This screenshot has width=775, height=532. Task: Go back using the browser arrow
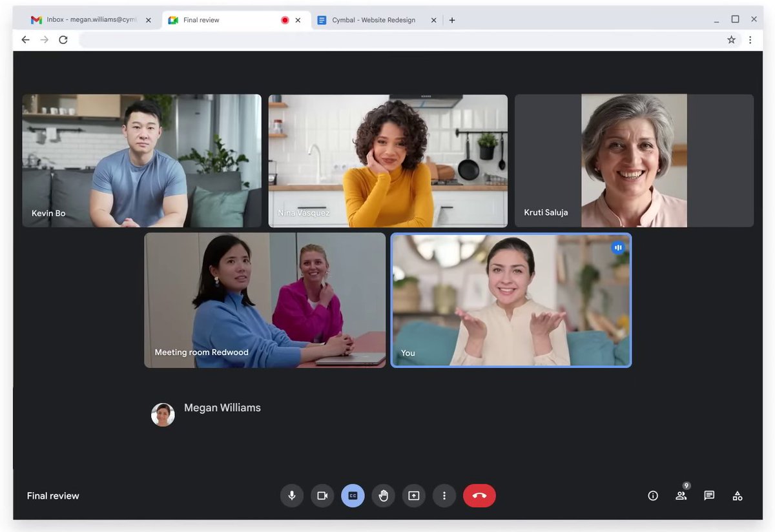(x=25, y=39)
